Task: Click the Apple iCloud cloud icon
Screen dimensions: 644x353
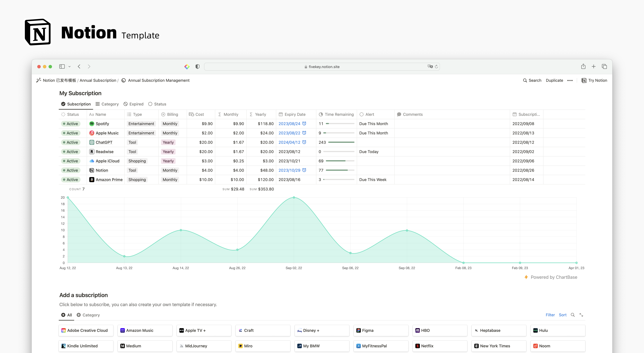Action: (x=92, y=161)
